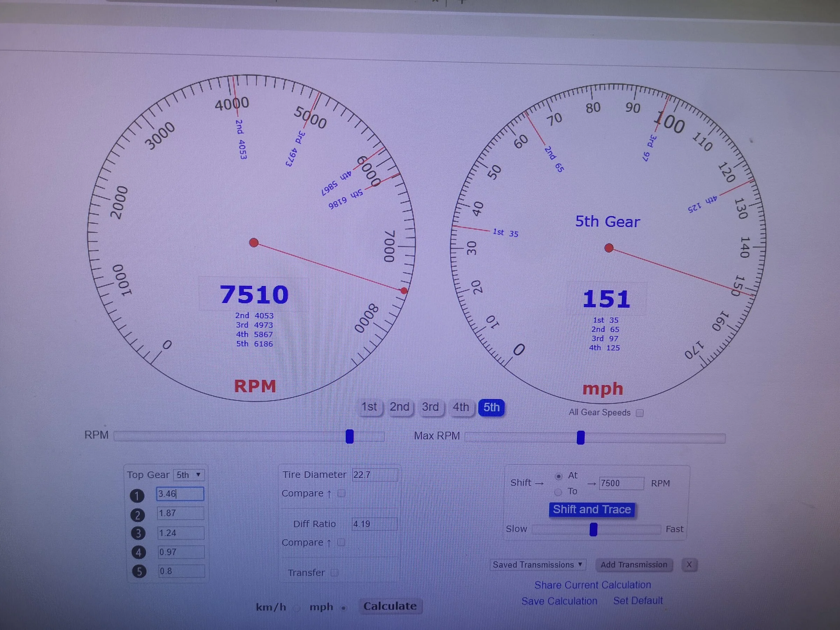
Task: Select the Shift To radio button
Action: click(x=558, y=492)
